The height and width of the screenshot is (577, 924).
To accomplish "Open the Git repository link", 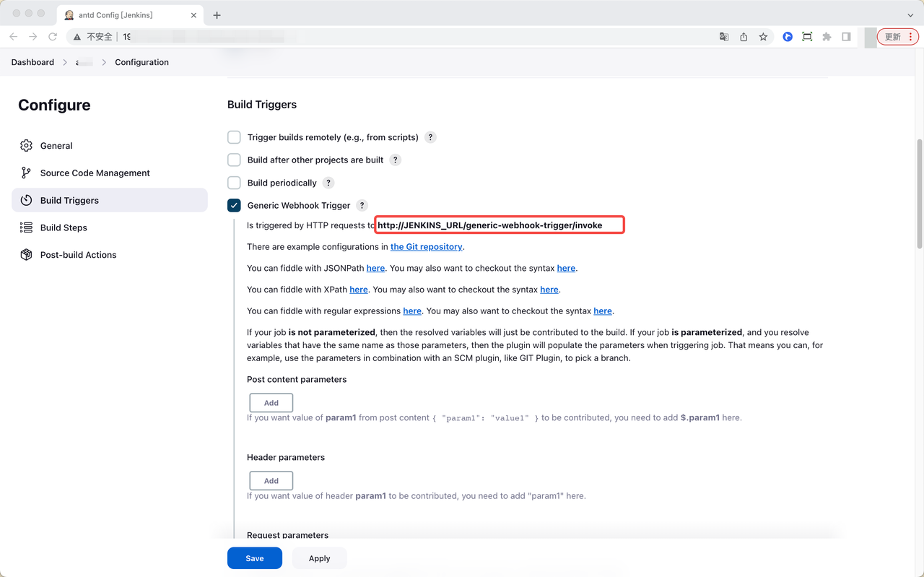I will (426, 247).
